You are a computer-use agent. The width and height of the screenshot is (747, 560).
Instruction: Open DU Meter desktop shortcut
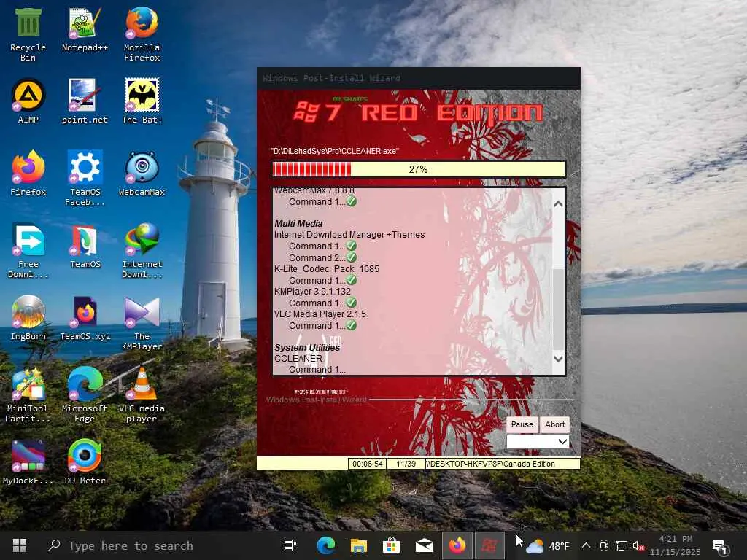point(85,462)
